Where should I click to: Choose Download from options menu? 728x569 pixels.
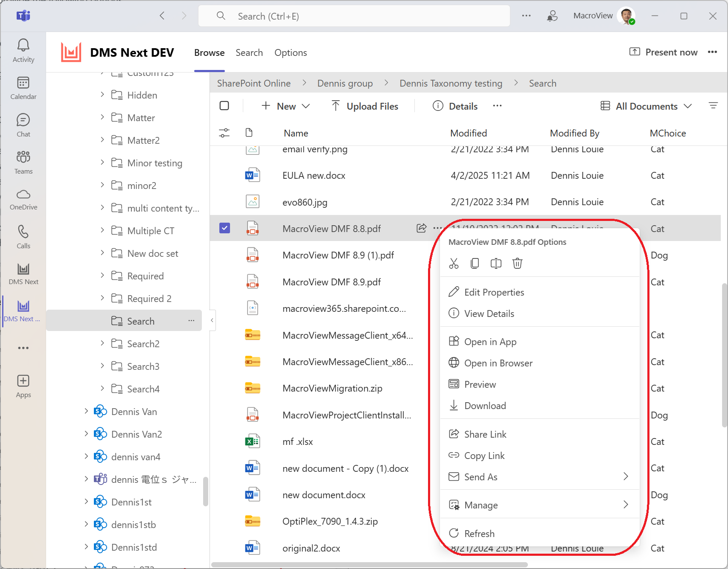tap(539, 406)
